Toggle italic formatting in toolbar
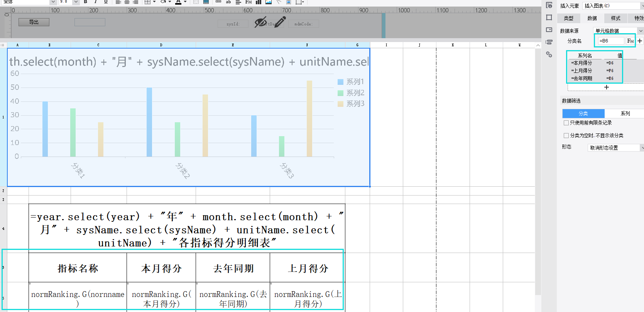 click(95, 2)
